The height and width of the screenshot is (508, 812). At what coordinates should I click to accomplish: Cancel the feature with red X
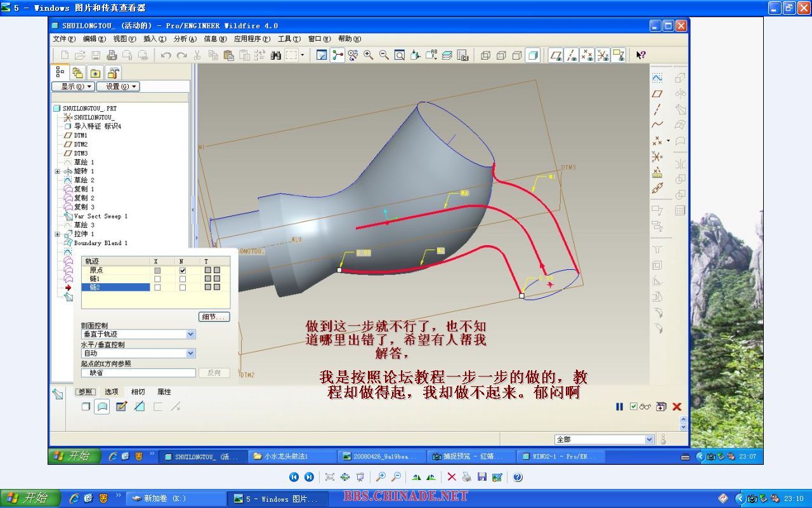[x=677, y=406]
